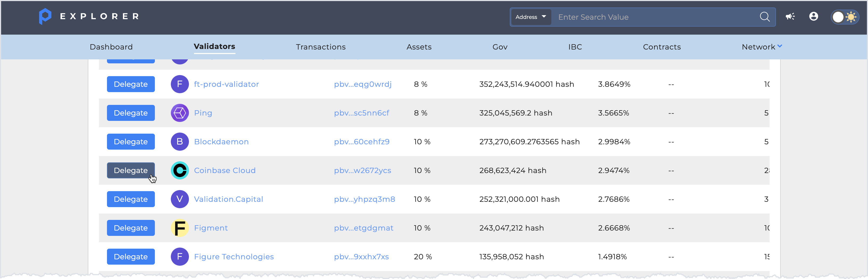Open address pbv...eqg0wrdj
This screenshot has height=279, width=868.
(363, 84)
